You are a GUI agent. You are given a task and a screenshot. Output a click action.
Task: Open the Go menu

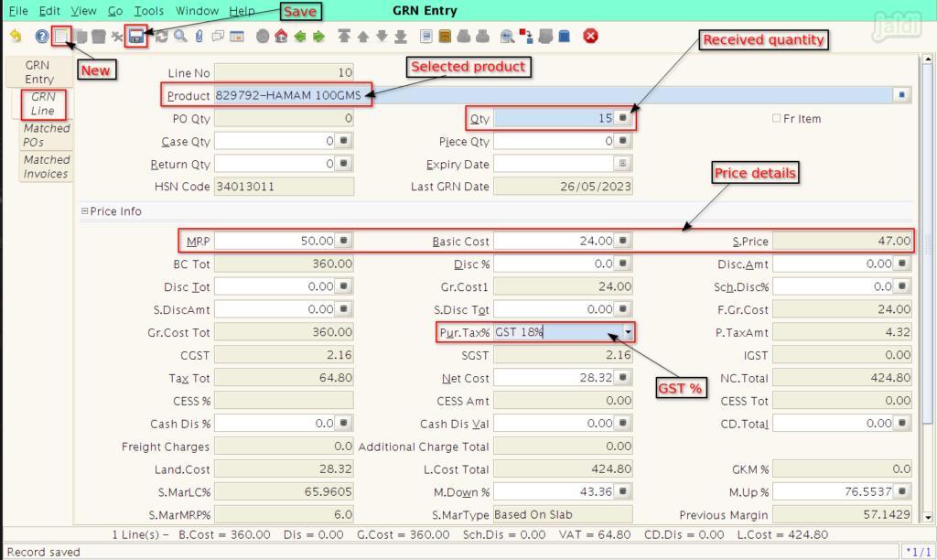(x=114, y=11)
